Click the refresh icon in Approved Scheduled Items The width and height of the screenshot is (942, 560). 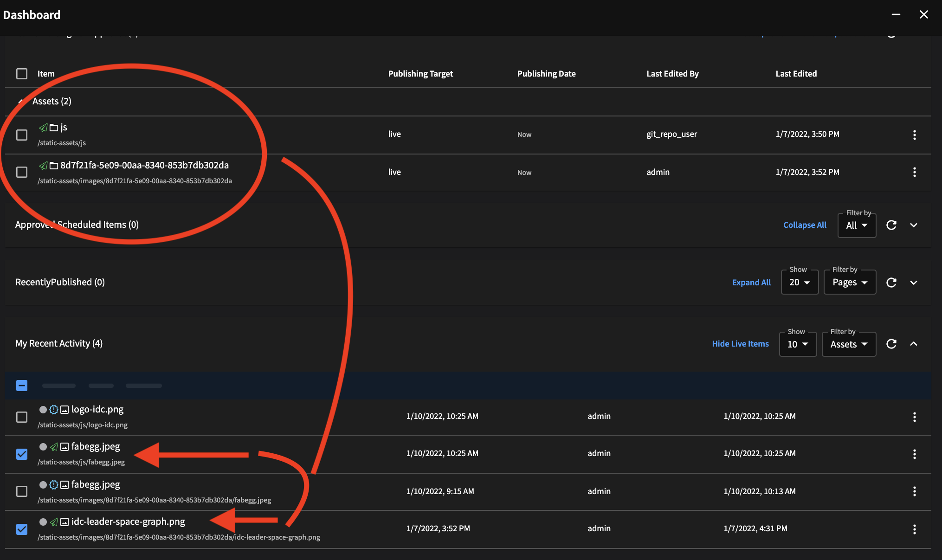click(891, 225)
